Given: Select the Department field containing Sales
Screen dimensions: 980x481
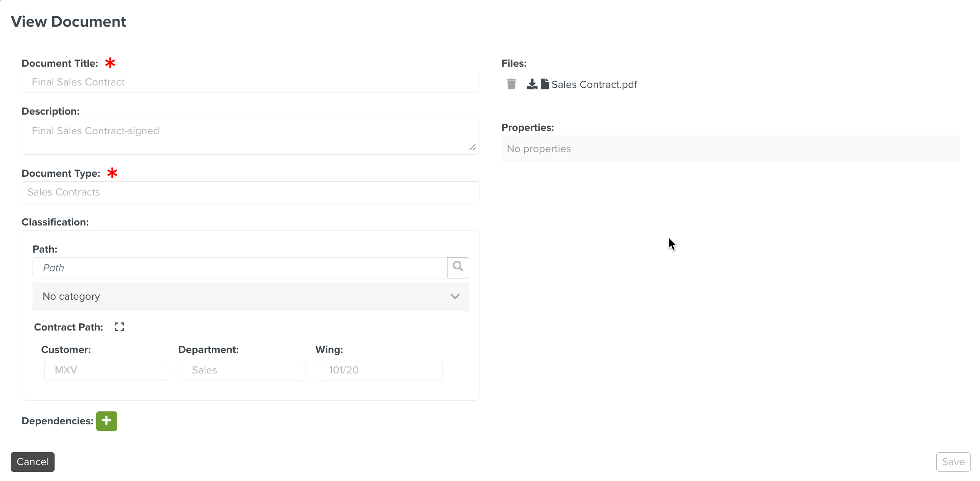Looking at the screenshot, I should [x=243, y=370].
